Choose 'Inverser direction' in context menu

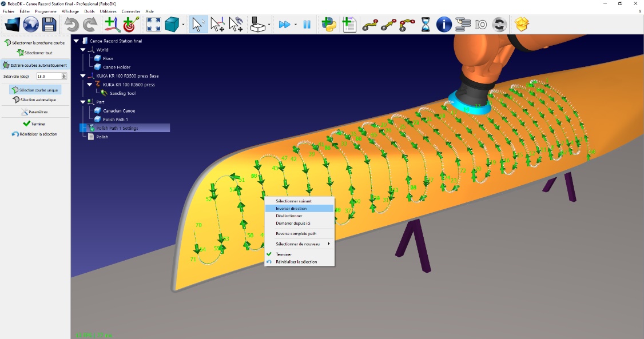pos(291,209)
